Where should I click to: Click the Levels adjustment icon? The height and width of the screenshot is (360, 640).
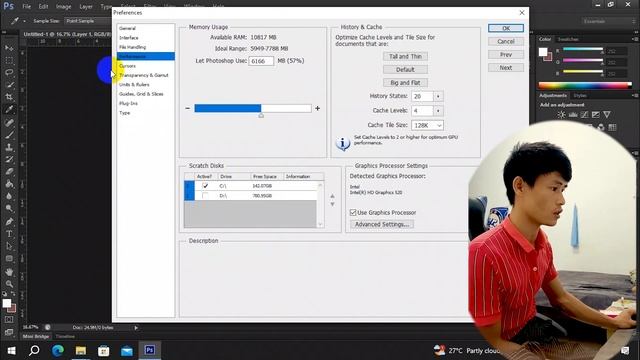(x=573, y=115)
